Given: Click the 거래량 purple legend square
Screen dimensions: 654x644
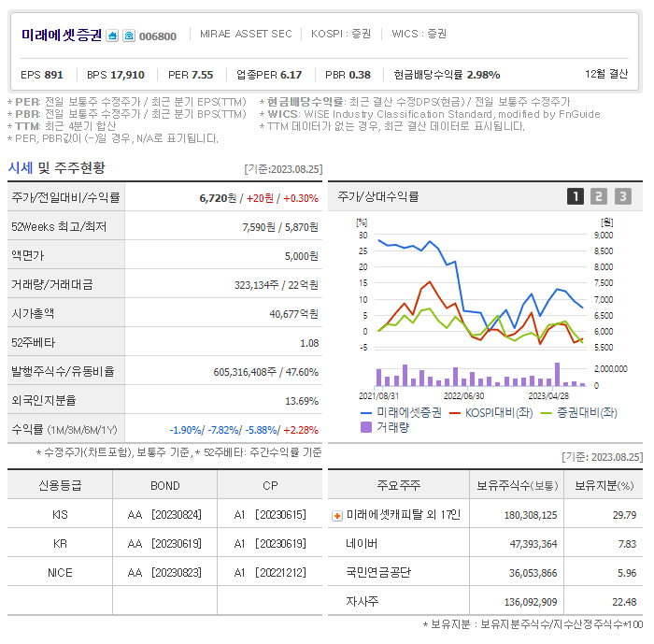Looking at the screenshot, I should [x=366, y=427].
